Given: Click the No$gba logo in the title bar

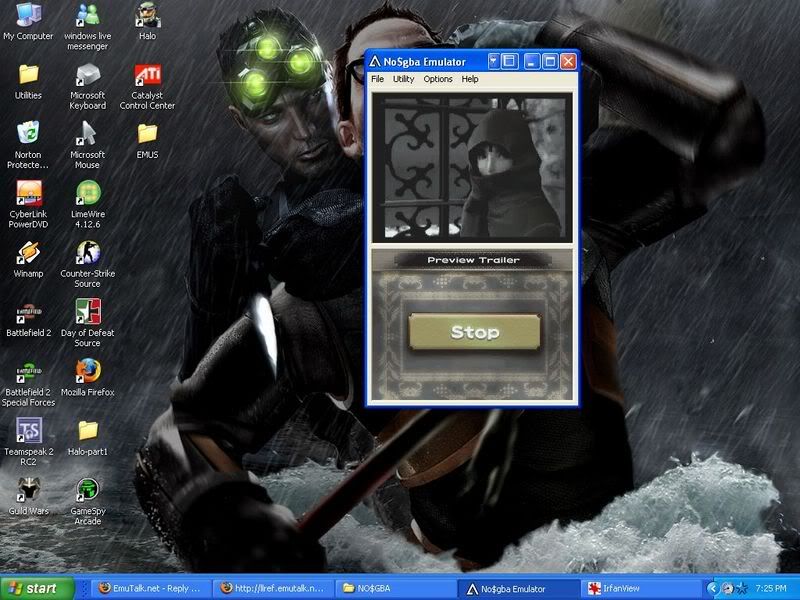Looking at the screenshot, I should coord(375,62).
